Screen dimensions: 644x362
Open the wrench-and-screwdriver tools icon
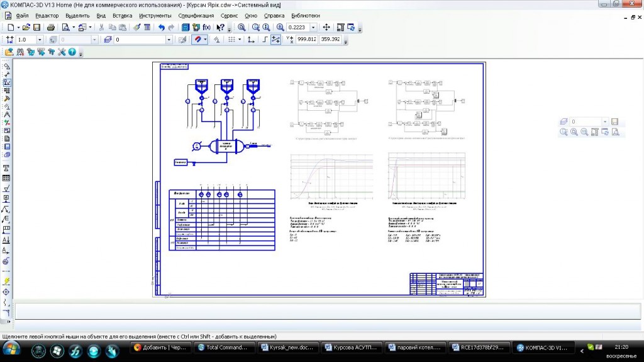(62, 52)
